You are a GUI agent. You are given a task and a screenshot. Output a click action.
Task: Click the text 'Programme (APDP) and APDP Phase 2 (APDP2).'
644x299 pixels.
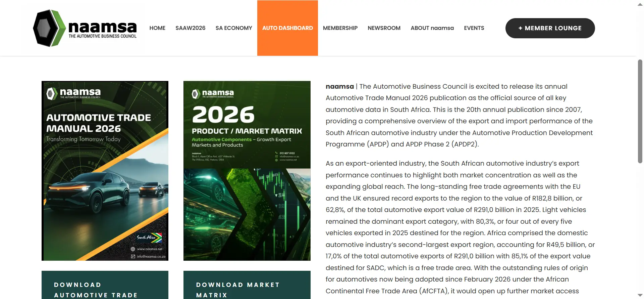click(402, 144)
